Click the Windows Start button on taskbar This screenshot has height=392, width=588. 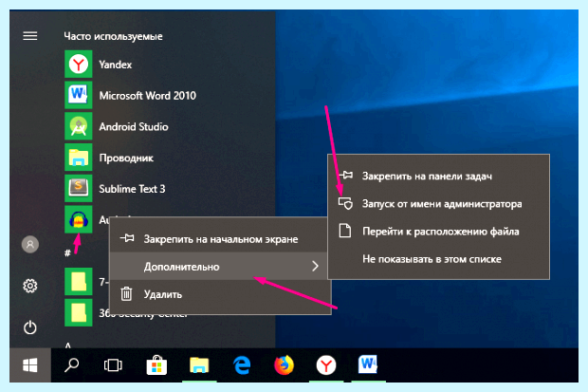pyautogui.click(x=30, y=365)
